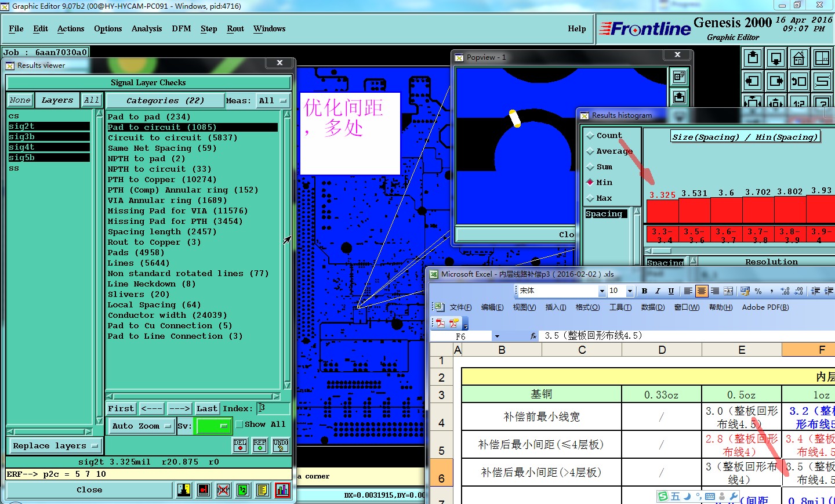Click the 3.325 red histogram bar
The height and width of the screenshot is (504, 835).
pyautogui.click(x=662, y=211)
